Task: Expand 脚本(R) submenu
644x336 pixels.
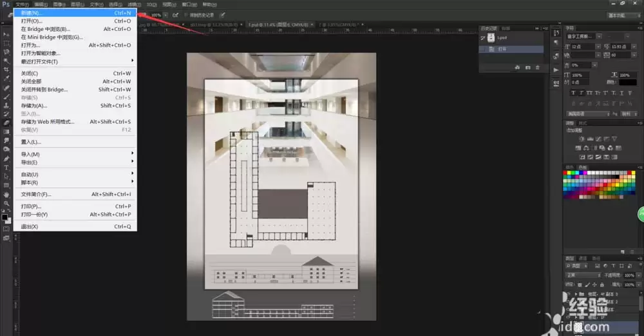Action: click(x=77, y=183)
